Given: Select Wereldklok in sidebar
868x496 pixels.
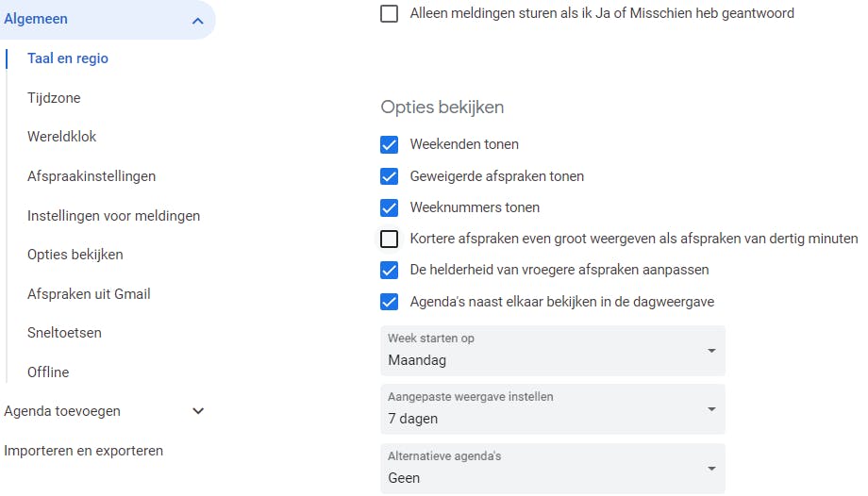Looking at the screenshot, I should tap(62, 137).
